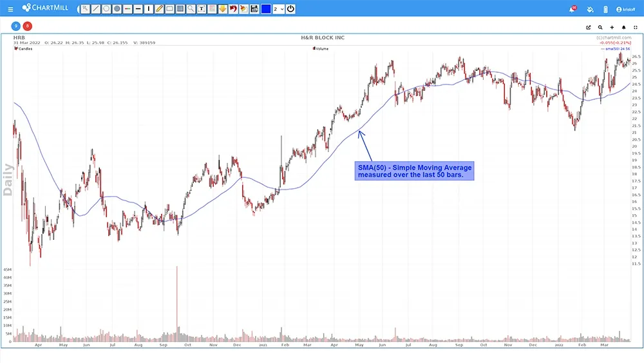644x363 pixels.
Task: Open the blue drawing color swatch
Action: [x=266, y=8]
